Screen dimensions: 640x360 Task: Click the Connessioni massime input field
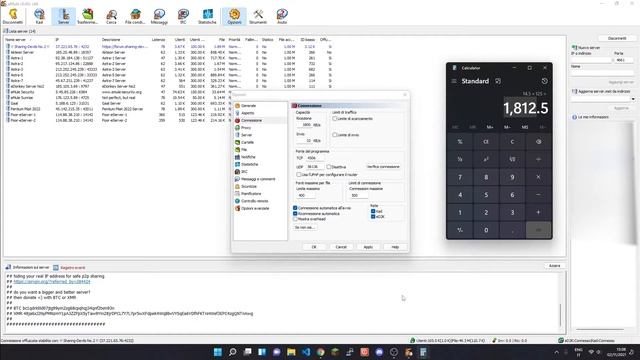pyautogui.click(x=358, y=196)
